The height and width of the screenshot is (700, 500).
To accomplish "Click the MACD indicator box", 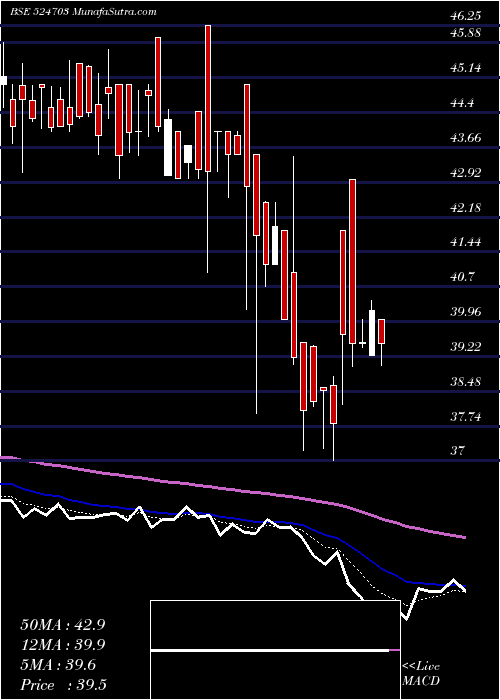I will point(275,650).
